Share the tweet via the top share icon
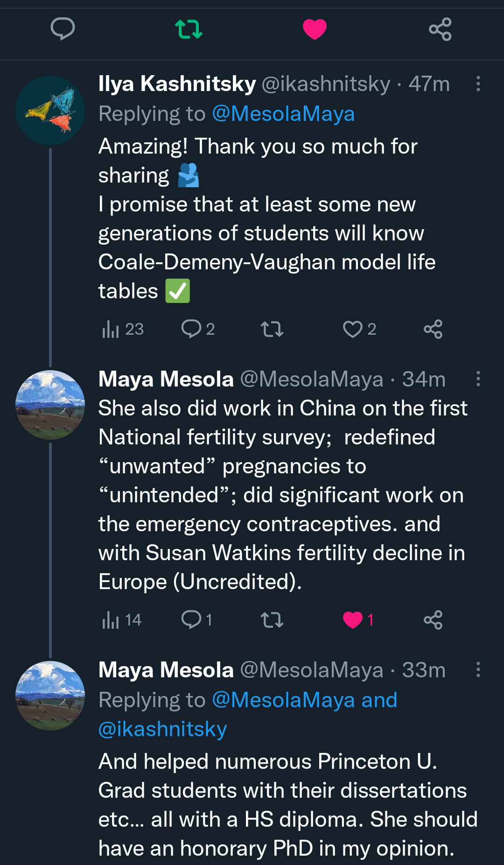 441,29
